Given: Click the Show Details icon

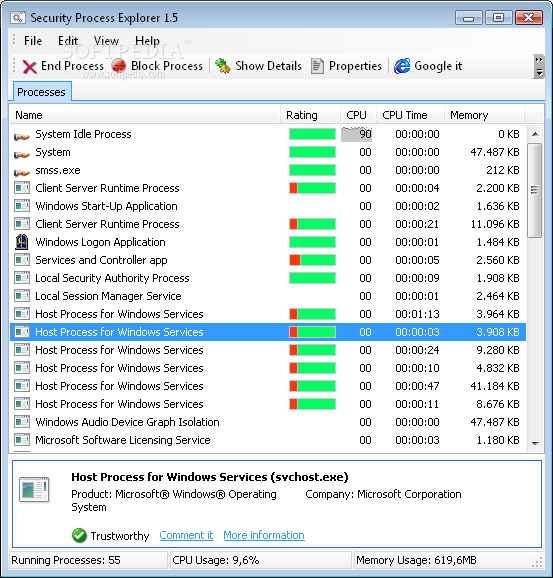Looking at the screenshot, I should point(223,66).
